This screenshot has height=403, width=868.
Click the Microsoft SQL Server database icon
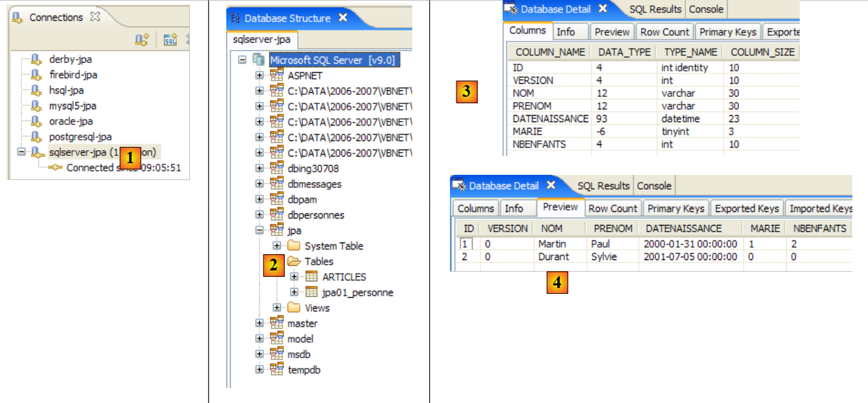259,60
